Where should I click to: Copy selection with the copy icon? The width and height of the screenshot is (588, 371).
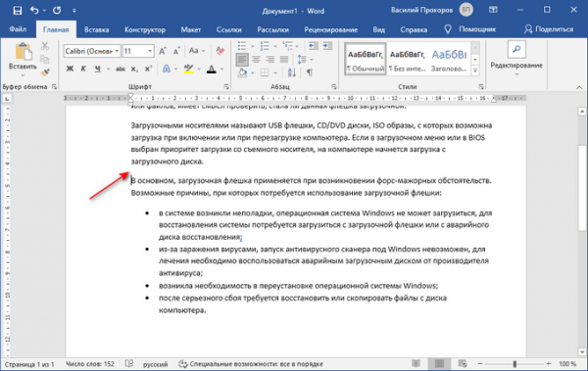click(45, 59)
